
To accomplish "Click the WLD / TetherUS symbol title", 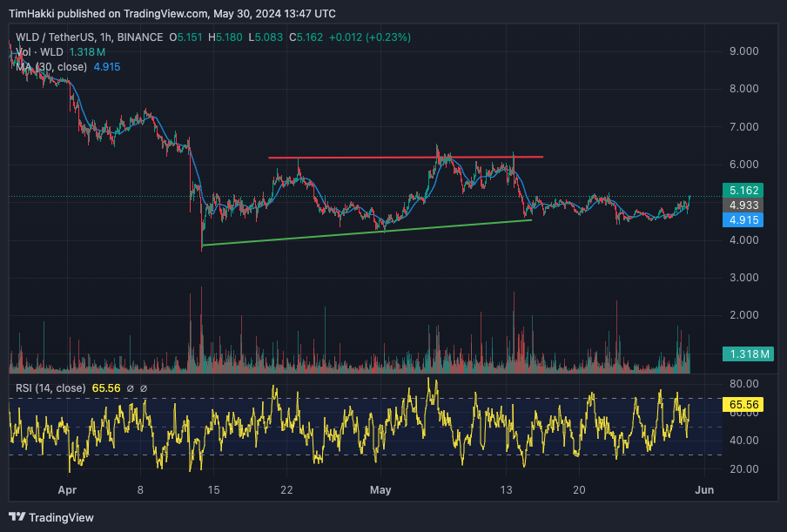I will (48, 38).
